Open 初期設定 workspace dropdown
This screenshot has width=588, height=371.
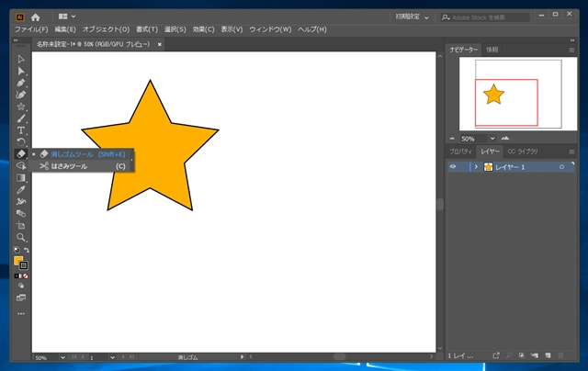[x=412, y=17]
